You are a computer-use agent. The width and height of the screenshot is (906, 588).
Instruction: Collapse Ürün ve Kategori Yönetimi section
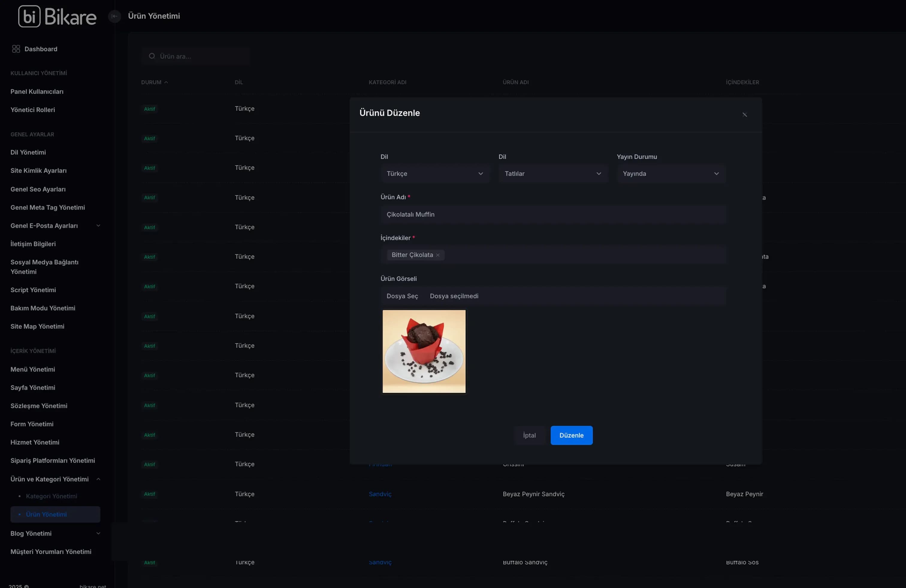[x=55, y=480]
